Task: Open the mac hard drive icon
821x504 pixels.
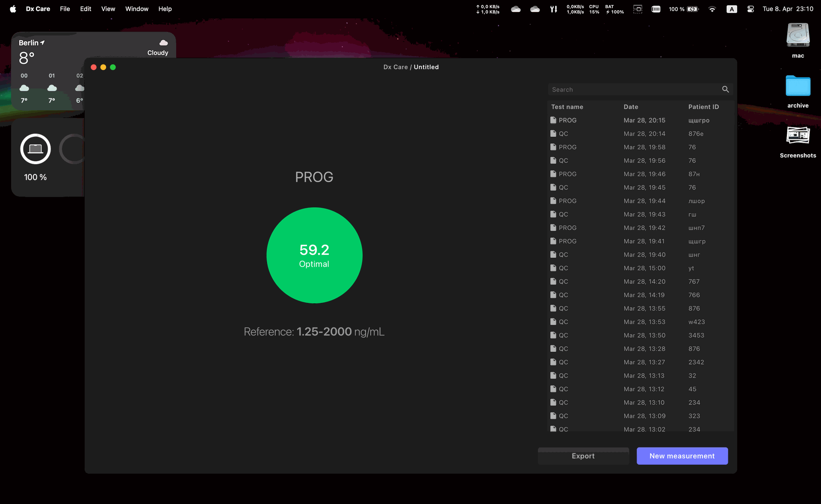Action: click(x=797, y=36)
